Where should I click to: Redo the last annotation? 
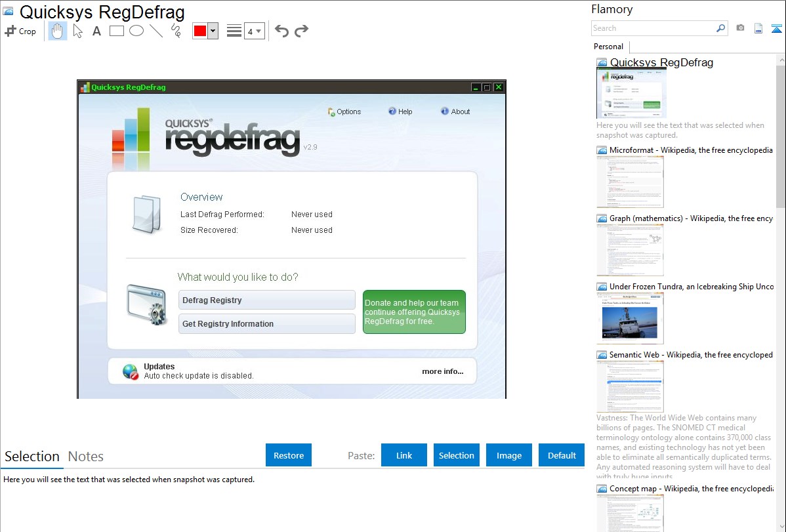tap(301, 31)
